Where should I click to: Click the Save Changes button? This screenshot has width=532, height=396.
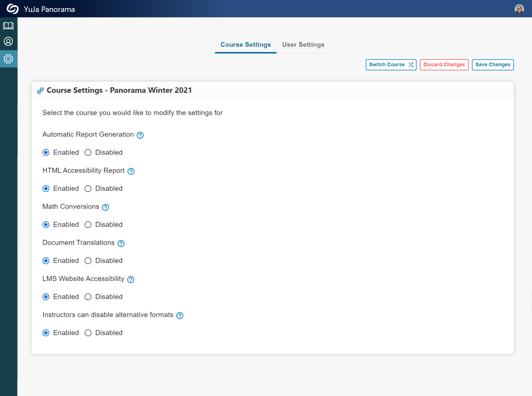point(492,65)
